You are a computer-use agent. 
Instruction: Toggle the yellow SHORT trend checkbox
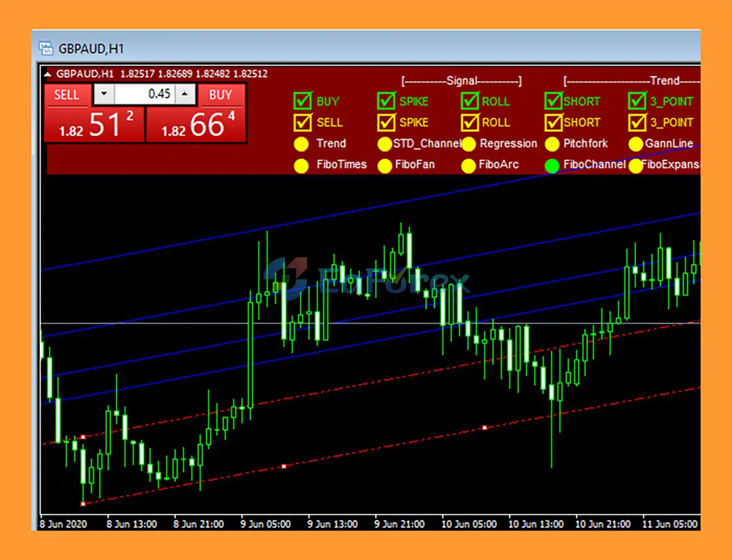click(x=554, y=122)
